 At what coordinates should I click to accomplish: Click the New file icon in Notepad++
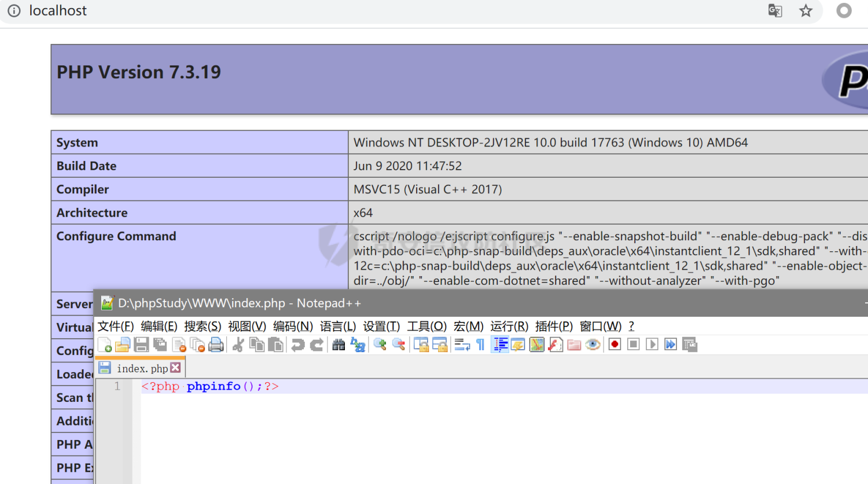click(105, 345)
